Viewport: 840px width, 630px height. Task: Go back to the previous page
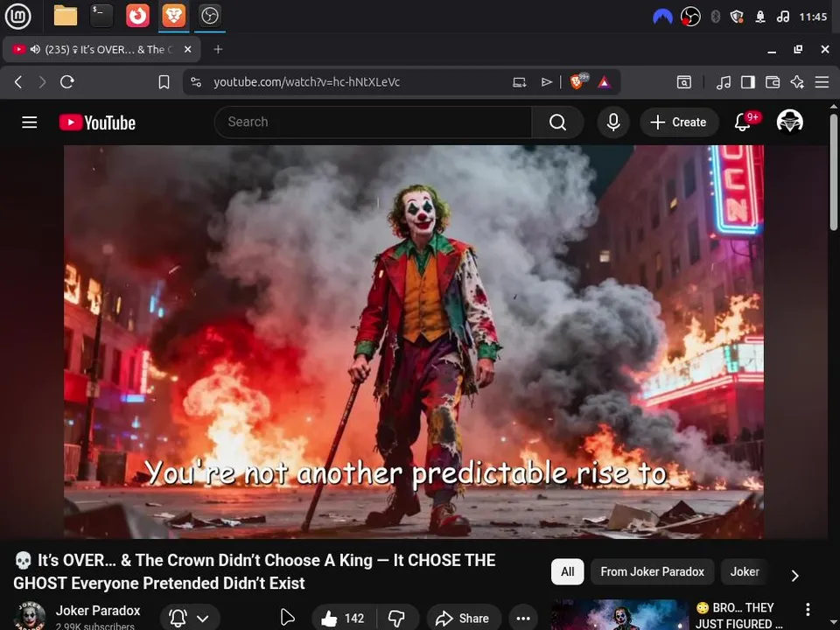[x=18, y=82]
